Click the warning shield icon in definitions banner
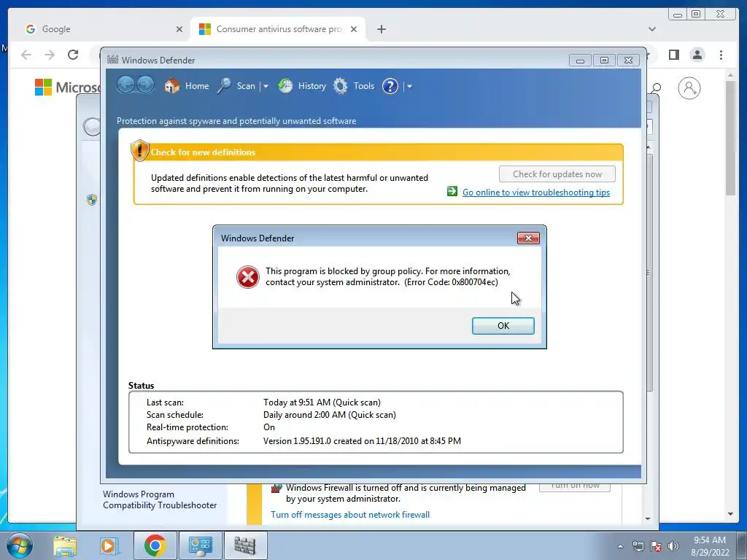The width and height of the screenshot is (747, 560). 139,150
